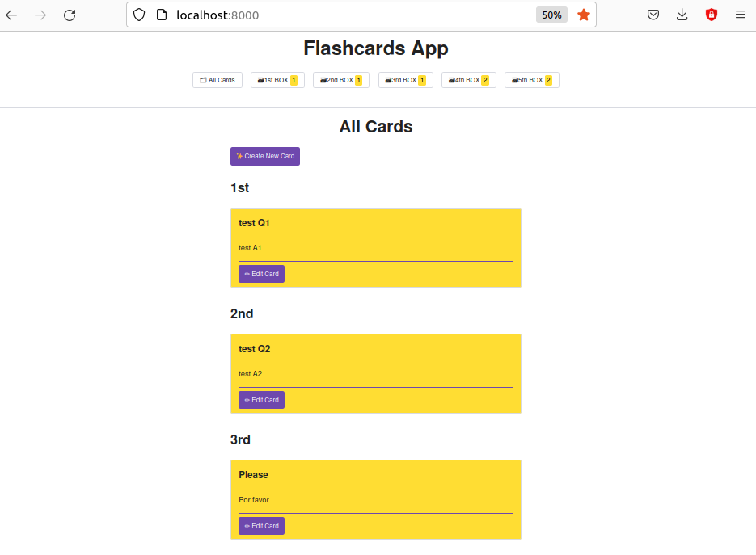The width and height of the screenshot is (756, 555).
Task: Click the sparkles icon on Create New Card
Action: click(x=240, y=156)
